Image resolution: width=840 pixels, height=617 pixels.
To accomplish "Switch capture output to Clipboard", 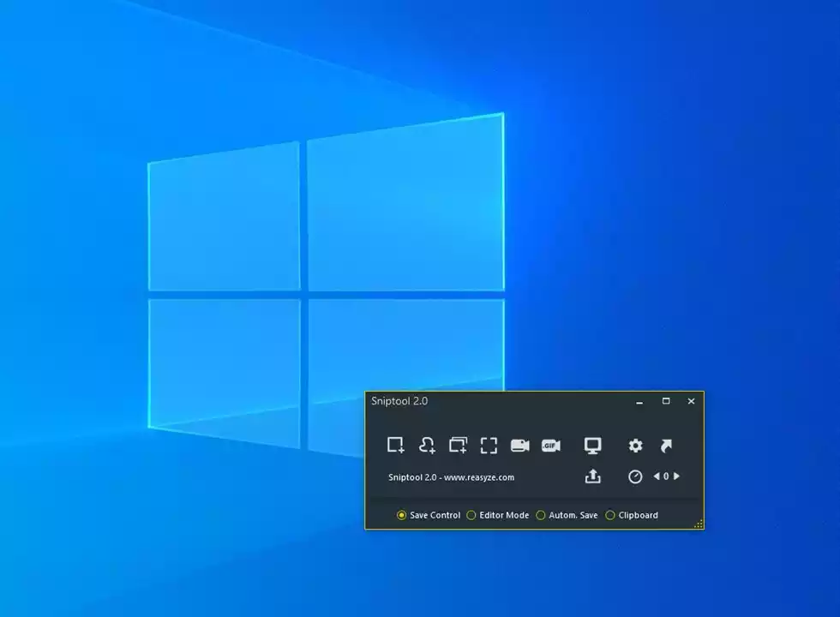I will coord(609,515).
